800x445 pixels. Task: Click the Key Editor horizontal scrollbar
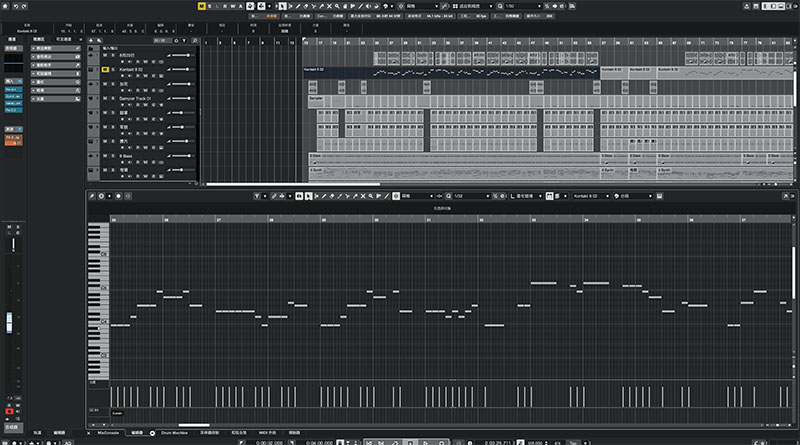tap(194, 425)
